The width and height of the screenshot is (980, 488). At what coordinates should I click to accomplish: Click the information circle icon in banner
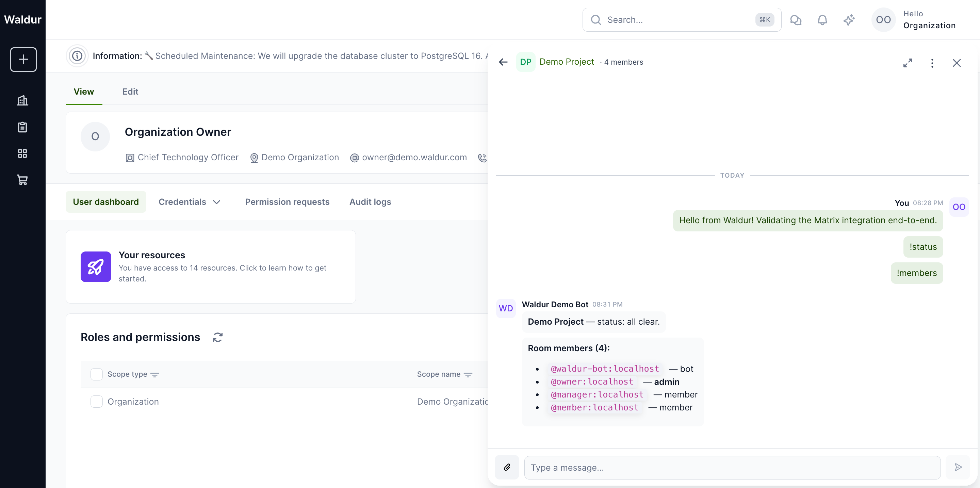77,56
